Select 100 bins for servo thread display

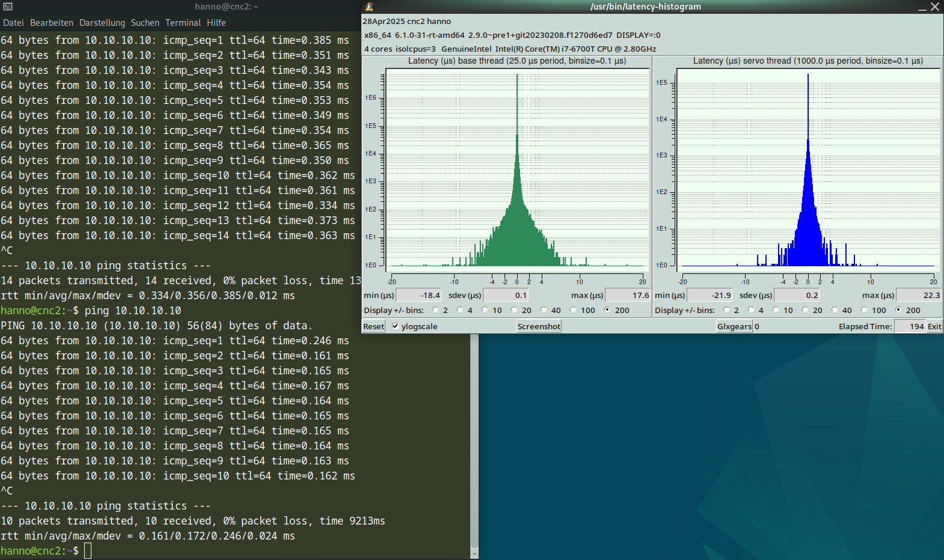click(x=864, y=310)
